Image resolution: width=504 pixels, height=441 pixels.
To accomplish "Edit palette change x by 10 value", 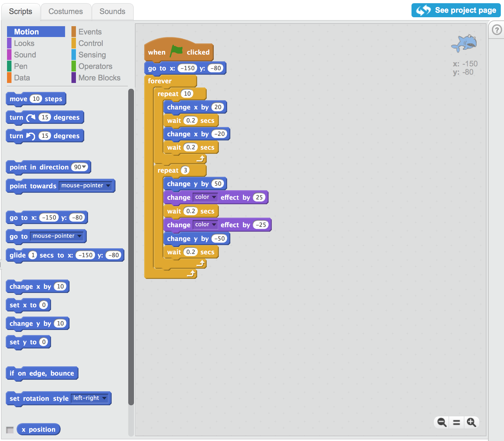I will [x=60, y=287].
